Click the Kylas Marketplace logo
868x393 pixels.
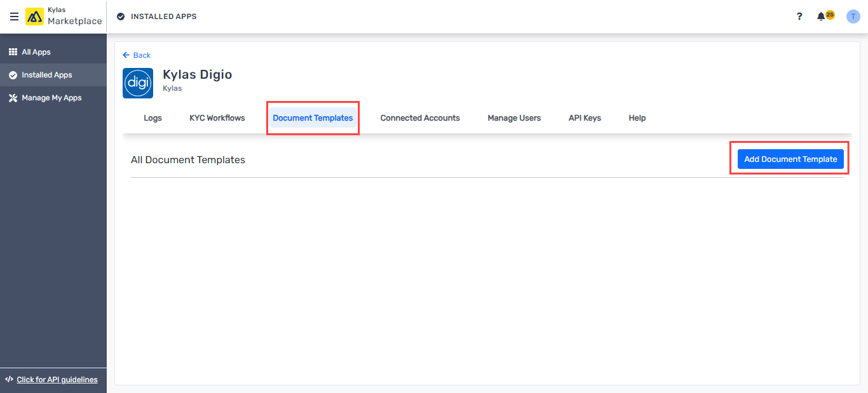click(x=36, y=17)
